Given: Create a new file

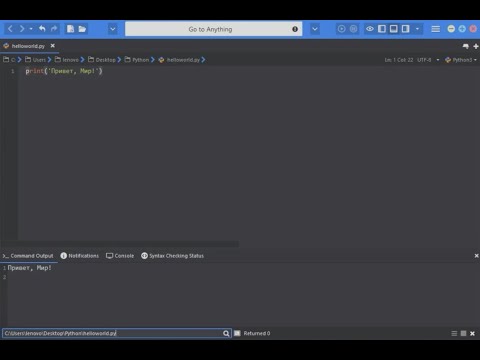Looking at the screenshot, I should point(70,29).
